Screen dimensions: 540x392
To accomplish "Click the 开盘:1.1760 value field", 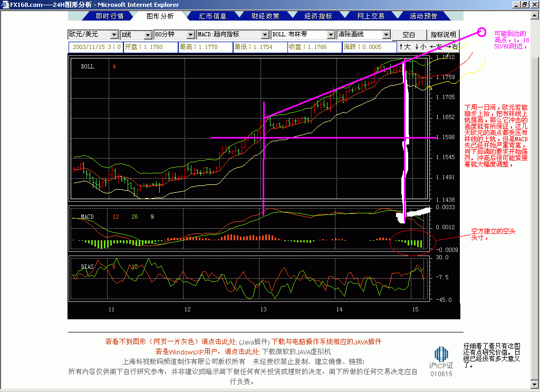I will pos(150,47).
